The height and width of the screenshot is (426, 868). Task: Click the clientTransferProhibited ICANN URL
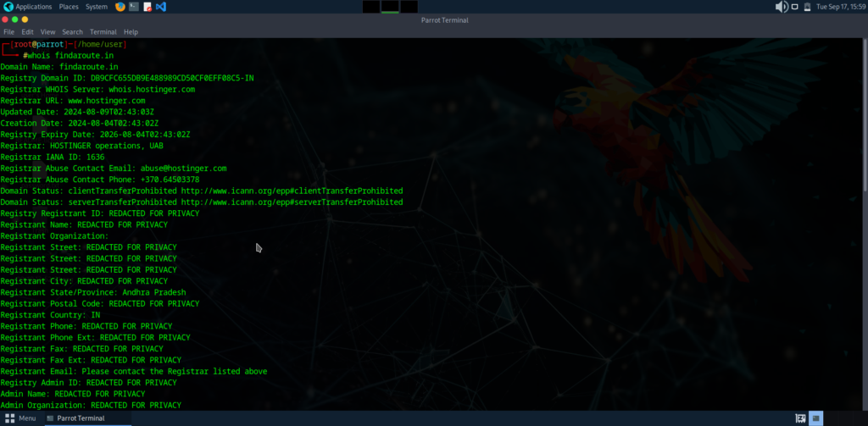pyautogui.click(x=292, y=191)
